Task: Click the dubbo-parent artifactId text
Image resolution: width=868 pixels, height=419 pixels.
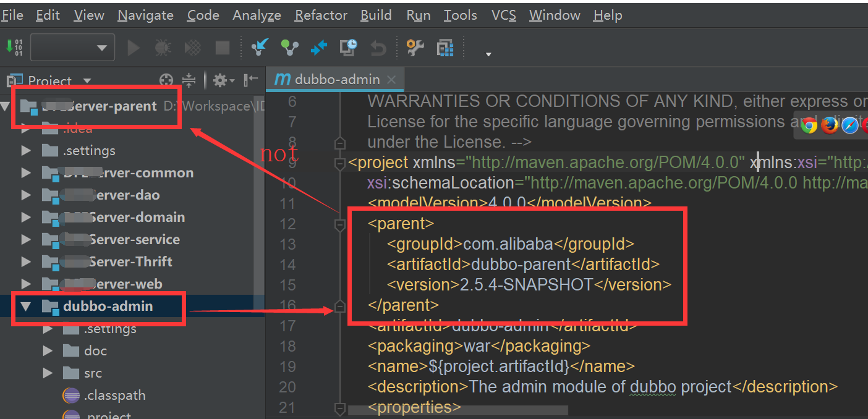Action: click(521, 265)
